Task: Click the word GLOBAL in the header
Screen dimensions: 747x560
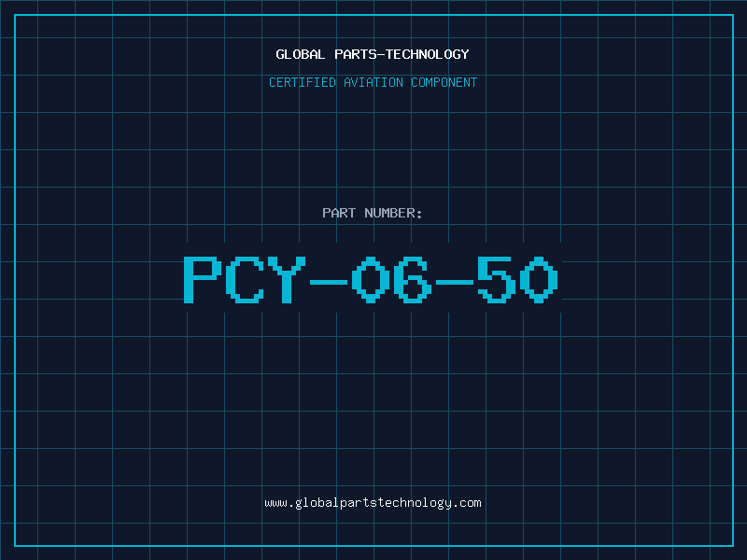Action: click(x=301, y=54)
